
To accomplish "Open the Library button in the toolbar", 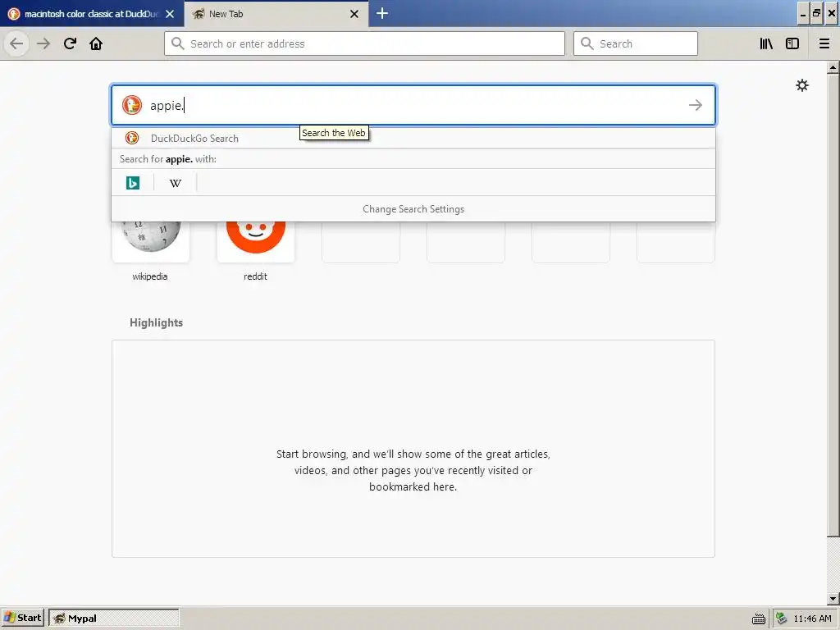I will (x=766, y=43).
